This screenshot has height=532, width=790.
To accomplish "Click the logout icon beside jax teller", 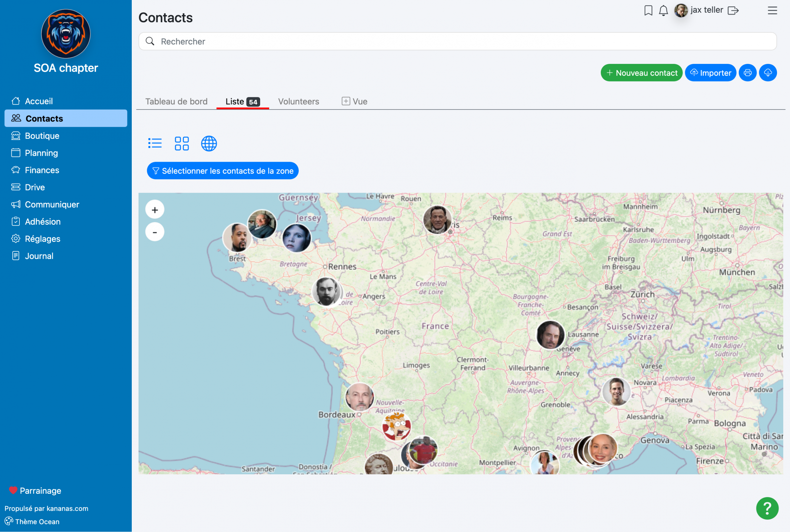I will pyautogui.click(x=733, y=10).
